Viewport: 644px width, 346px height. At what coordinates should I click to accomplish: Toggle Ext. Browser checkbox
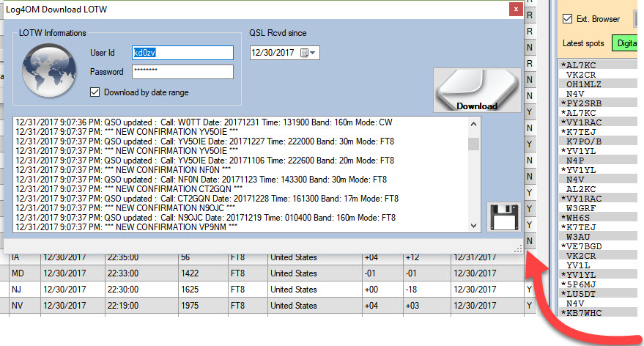tap(567, 18)
